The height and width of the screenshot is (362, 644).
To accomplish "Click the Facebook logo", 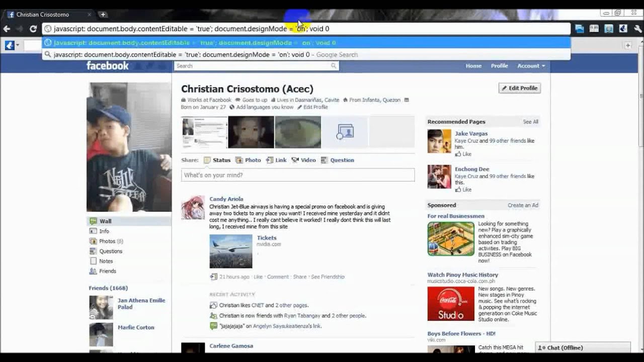I will click(108, 65).
